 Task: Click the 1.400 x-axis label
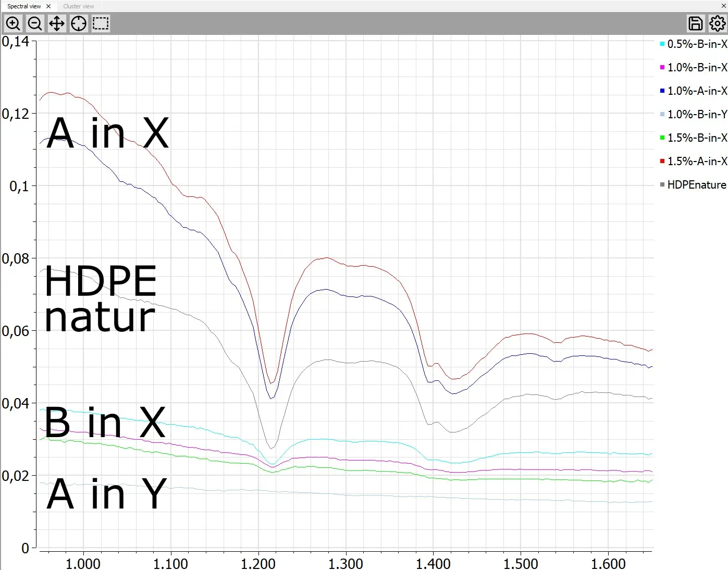tap(433, 563)
